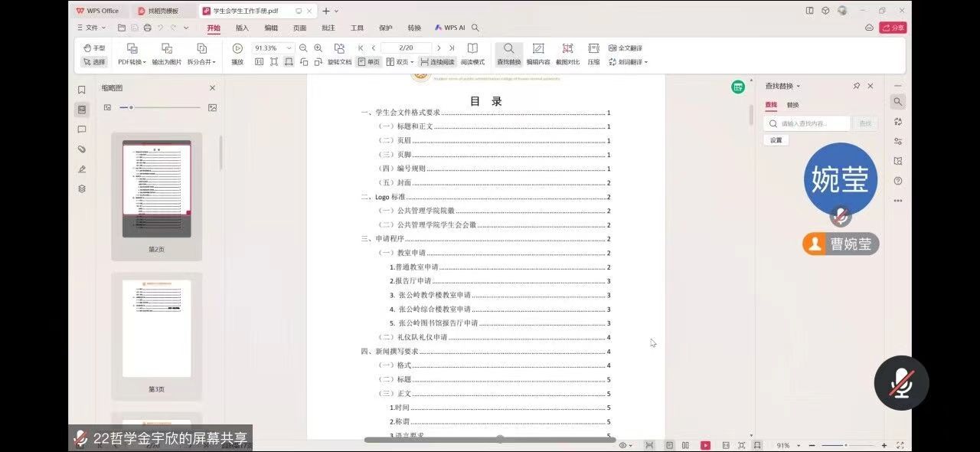Click the 压缩 compress icon
Viewport: 980px width, 452px height.
point(593,48)
